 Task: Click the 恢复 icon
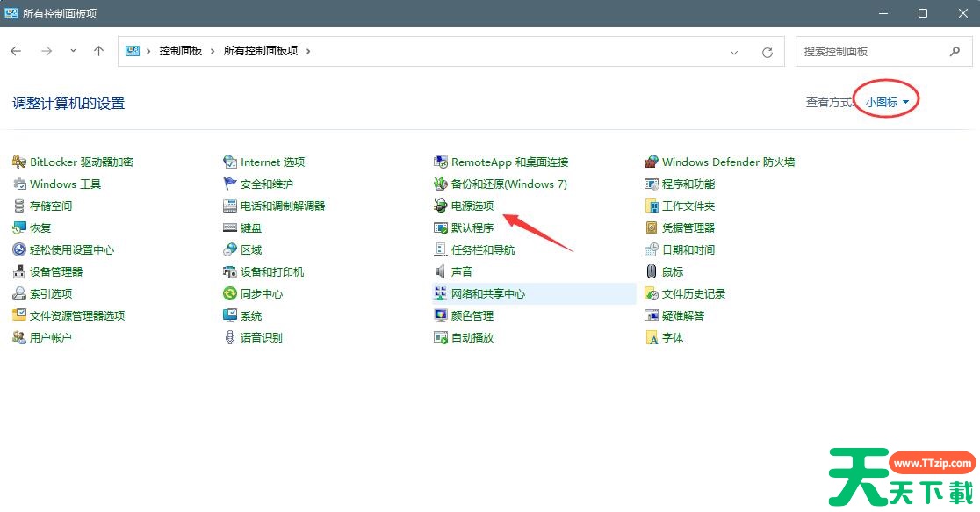pyautogui.click(x=19, y=227)
